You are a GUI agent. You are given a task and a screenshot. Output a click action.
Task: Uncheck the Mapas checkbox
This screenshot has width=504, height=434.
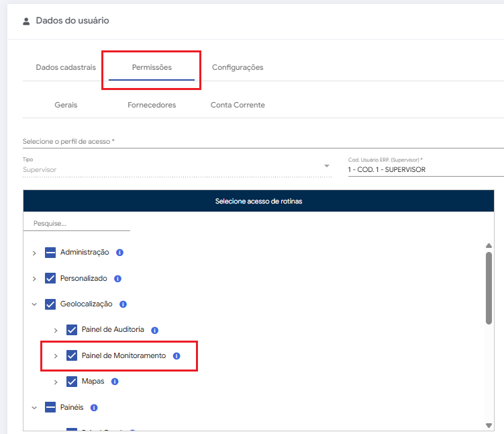(x=72, y=382)
